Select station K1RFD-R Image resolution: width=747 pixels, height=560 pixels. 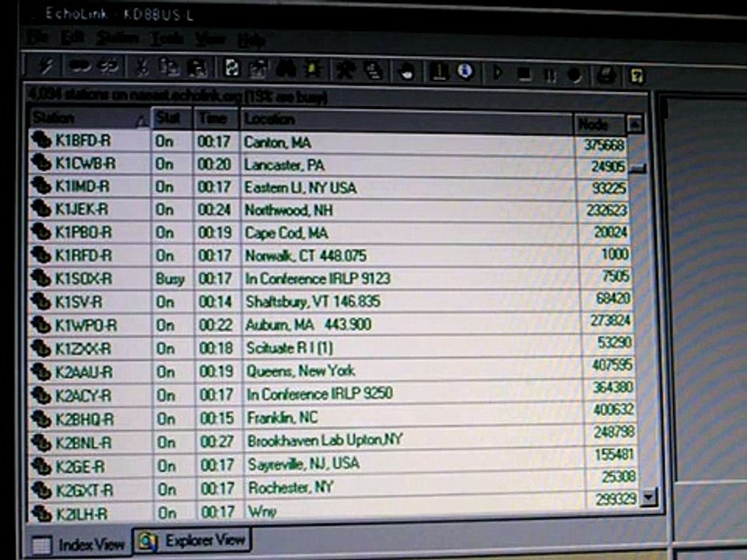coord(84,256)
